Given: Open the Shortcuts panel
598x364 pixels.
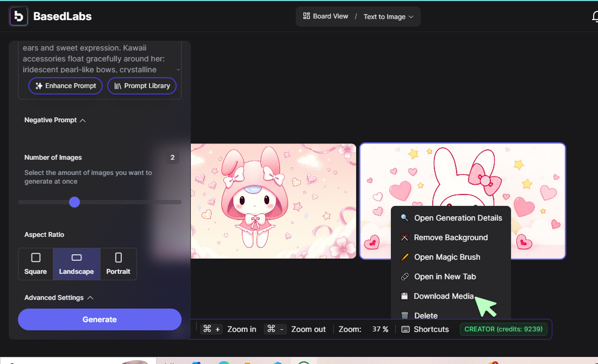Looking at the screenshot, I should [x=425, y=329].
